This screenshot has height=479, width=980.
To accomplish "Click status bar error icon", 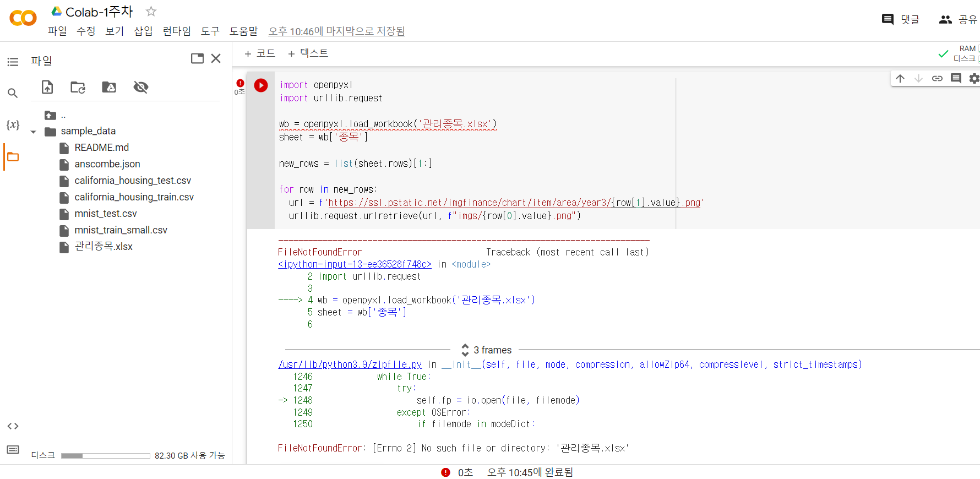I will click(x=446, y=472).
